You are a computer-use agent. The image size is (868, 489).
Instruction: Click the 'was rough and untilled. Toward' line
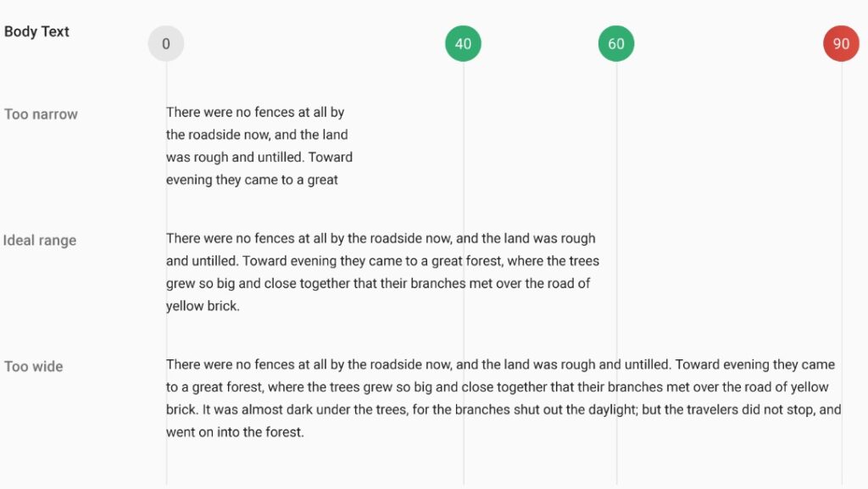click(259, 157)
